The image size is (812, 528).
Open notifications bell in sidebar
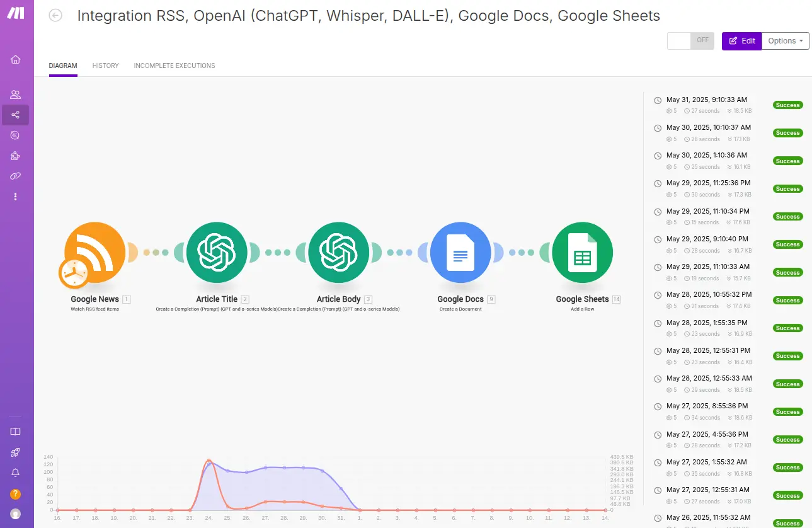pyautogui.click(x=16, y=473)
